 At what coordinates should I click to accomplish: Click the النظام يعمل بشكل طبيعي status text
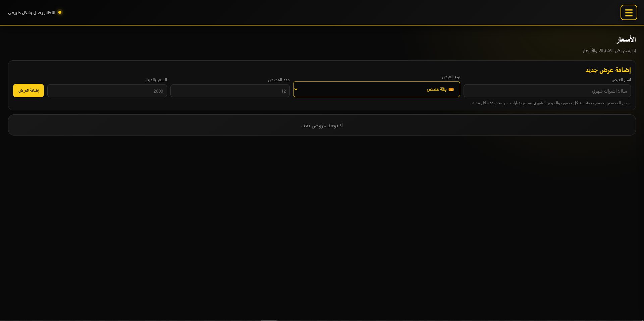(32, 12)
